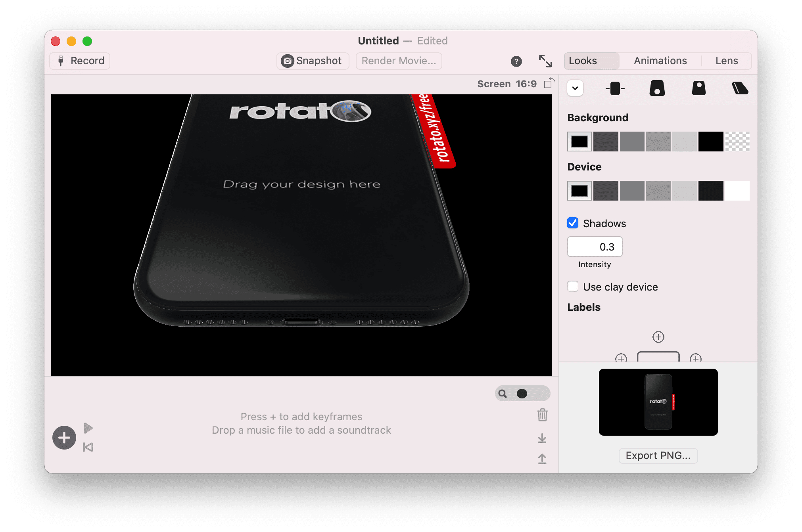802x532 pixels.
Task: Open the Lens tab
Action: point(726,61)
